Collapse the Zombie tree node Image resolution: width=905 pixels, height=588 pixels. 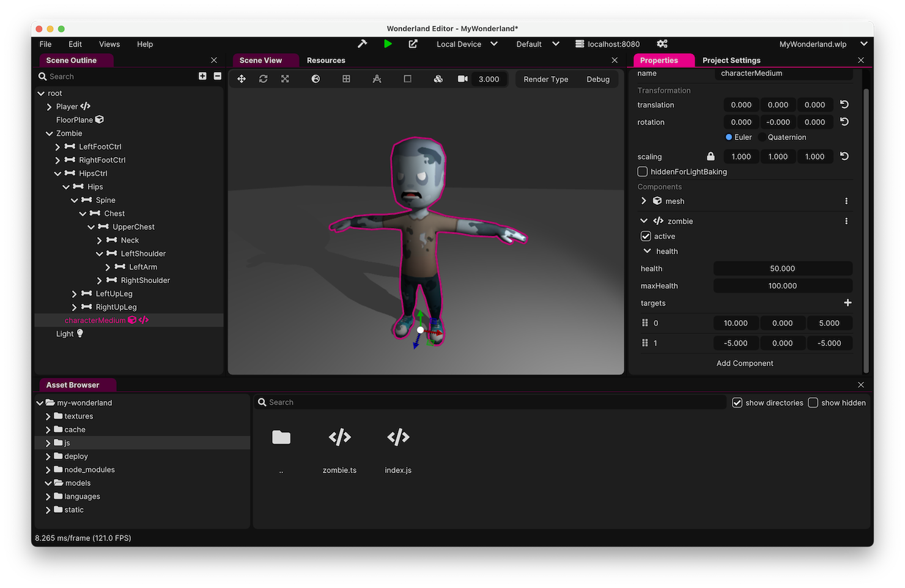point(50,133)
